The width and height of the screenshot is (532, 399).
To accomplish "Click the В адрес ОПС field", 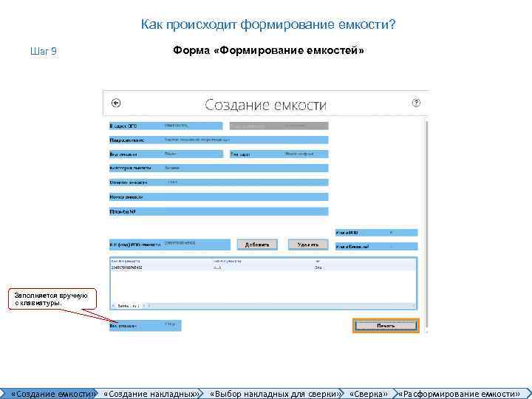I will point(166,126).
